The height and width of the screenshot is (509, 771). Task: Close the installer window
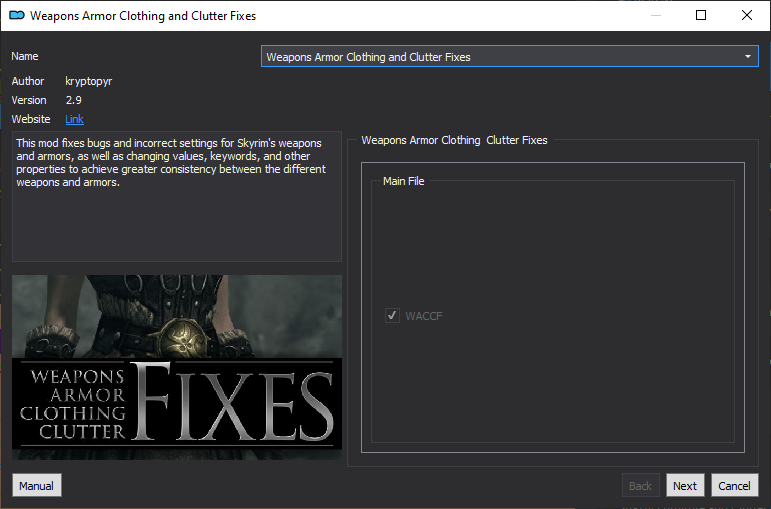pos(747,15)
